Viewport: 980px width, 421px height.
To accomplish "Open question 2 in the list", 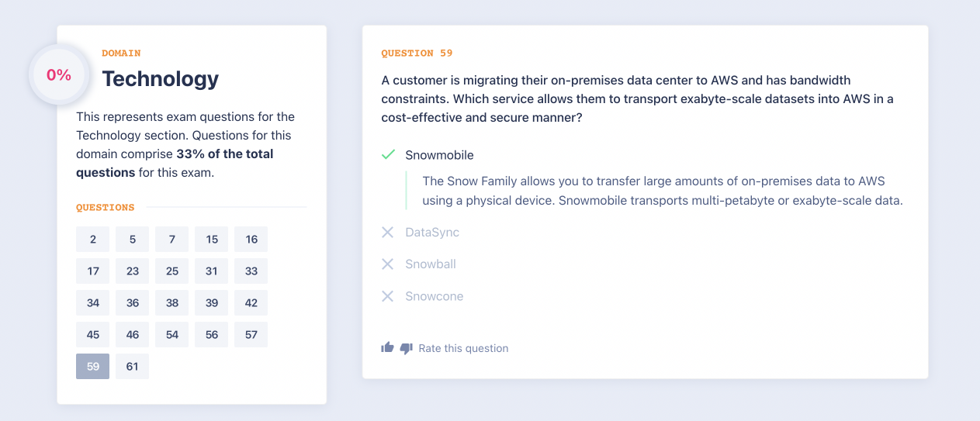I will [x=93, y=239].
